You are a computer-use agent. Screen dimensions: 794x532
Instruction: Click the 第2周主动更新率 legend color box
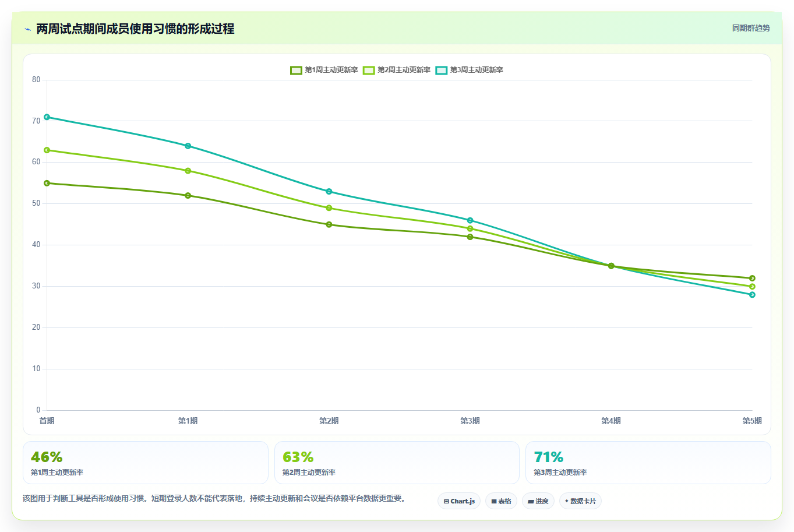(x=369, y=70)
